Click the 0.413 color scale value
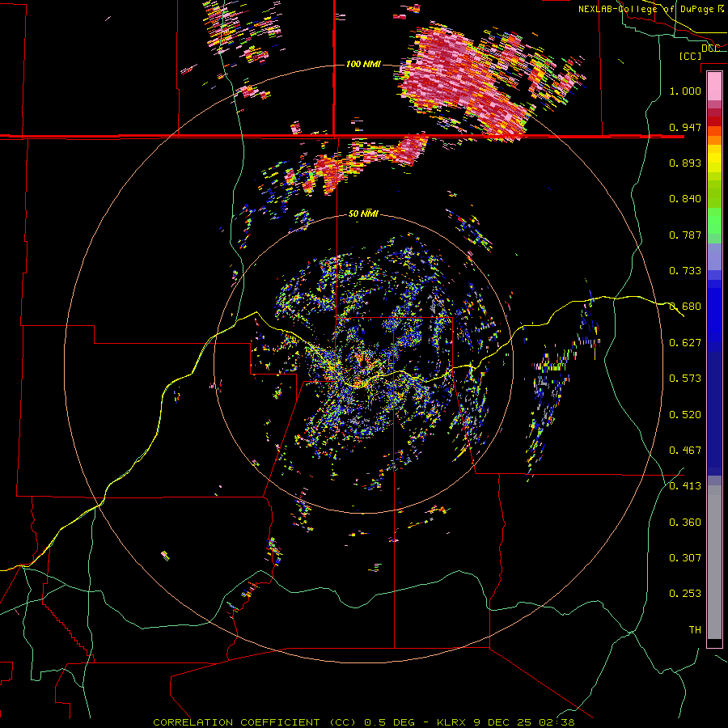728x728 pixels. (x=685, y=486)
